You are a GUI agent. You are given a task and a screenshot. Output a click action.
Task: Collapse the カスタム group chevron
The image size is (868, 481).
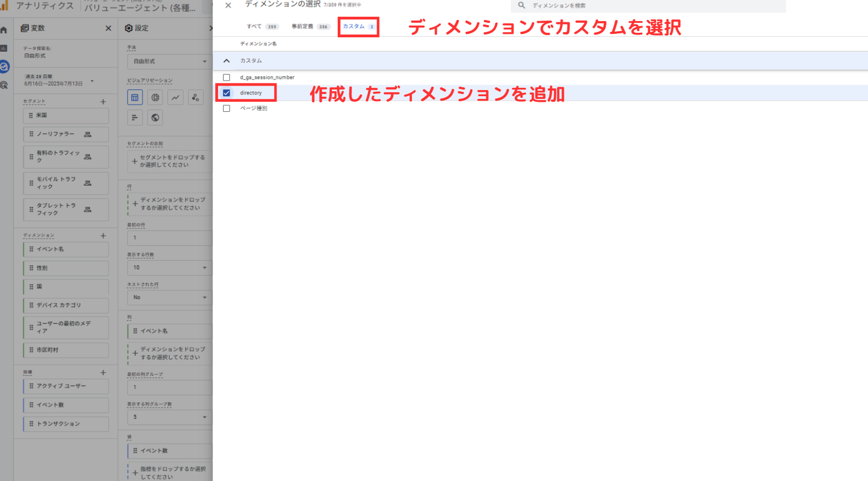[226, 61]
